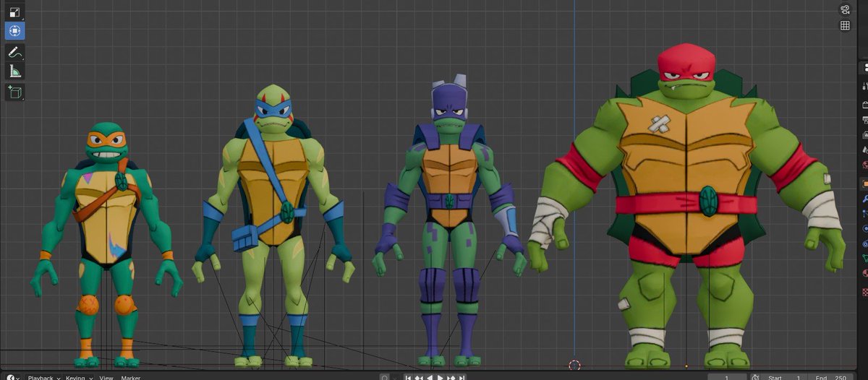
Task: Select the Add Cube tool
Action: 14,92
